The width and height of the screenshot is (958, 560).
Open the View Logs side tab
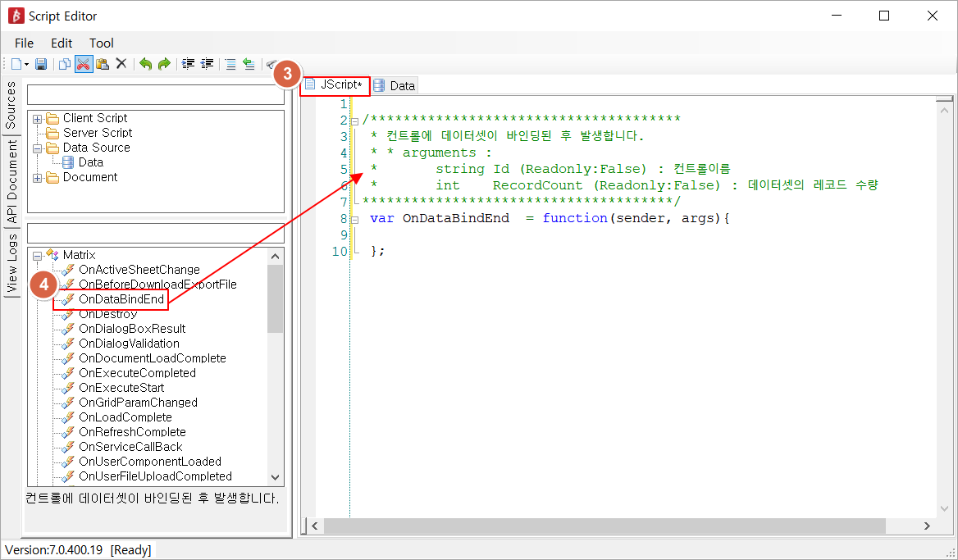point(11,263)
